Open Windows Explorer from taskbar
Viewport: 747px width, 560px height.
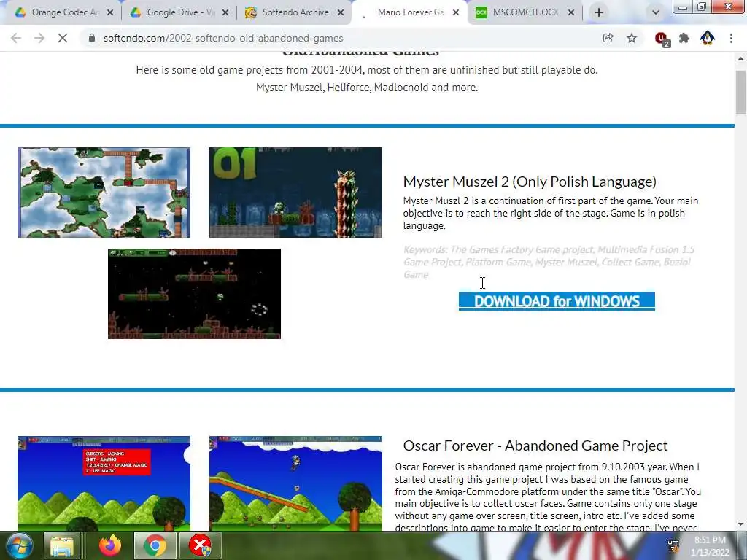click(x=62, y=545)
